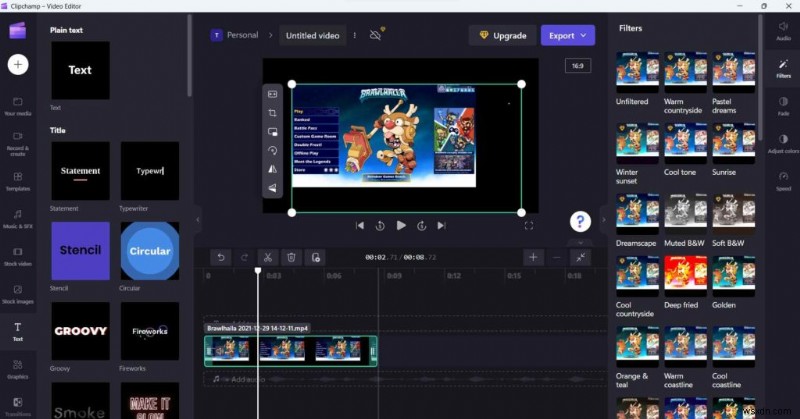The height and width of the screenshot is (419, 800).
Task: Choose the Groovy title style
Action: 80,331
